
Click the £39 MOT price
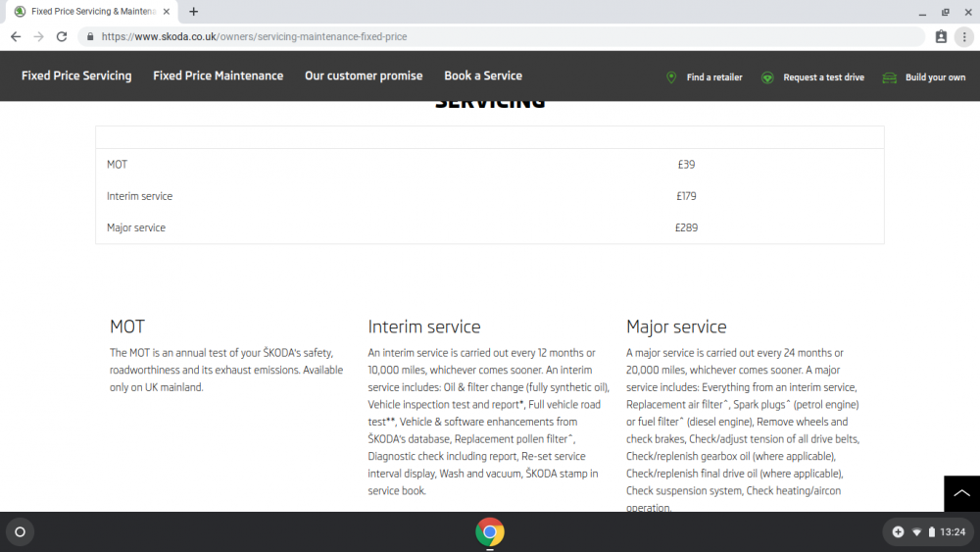[x=686, y=165]
